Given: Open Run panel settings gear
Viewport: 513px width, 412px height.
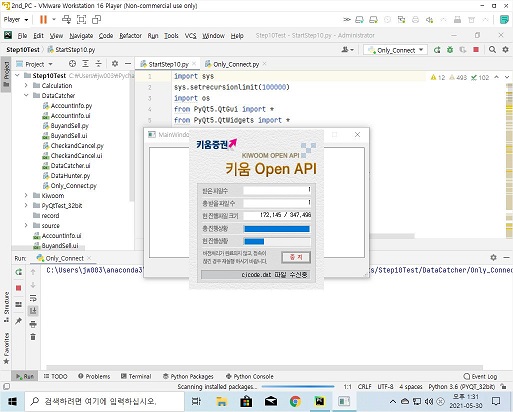Looking at the screenshot, I should pyautogui.click(x=493, y=257).
